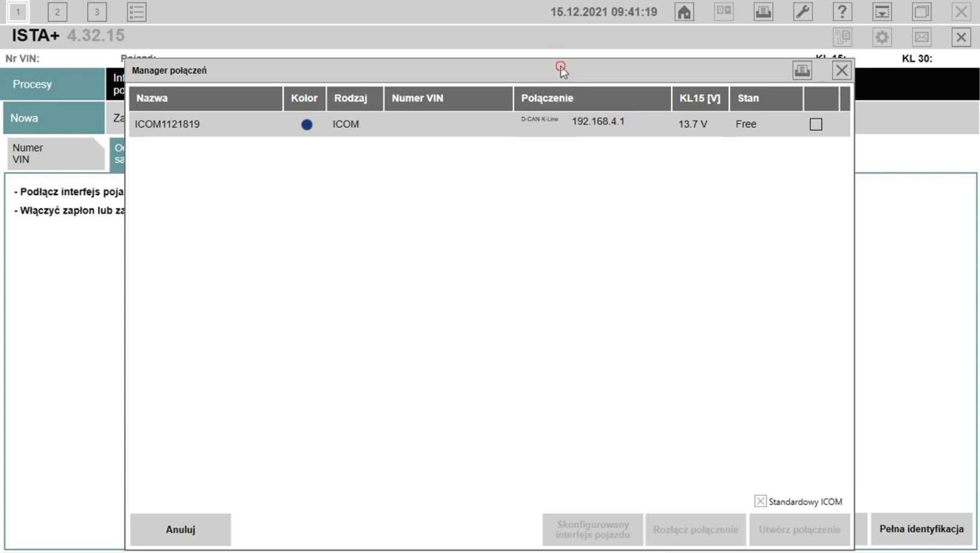This screenshot has width=980, height=553.
Task: Click the Free status cell
Action: click(746, 124)
